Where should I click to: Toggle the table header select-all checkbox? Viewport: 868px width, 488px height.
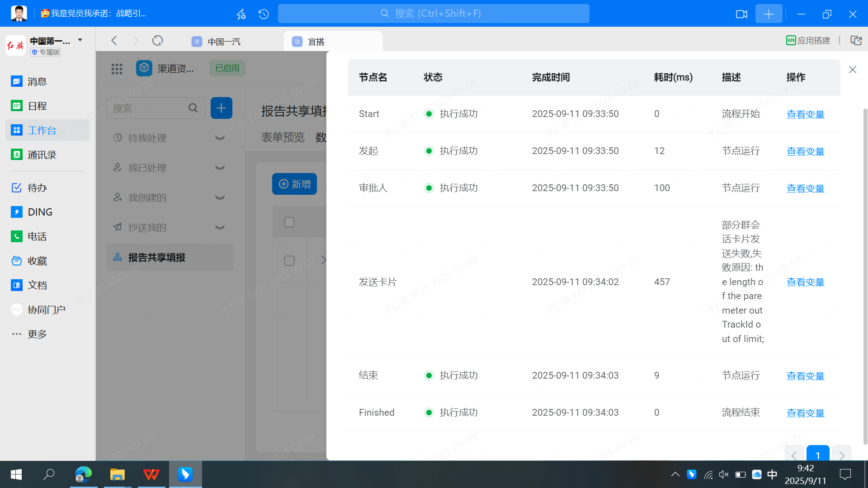289,222
